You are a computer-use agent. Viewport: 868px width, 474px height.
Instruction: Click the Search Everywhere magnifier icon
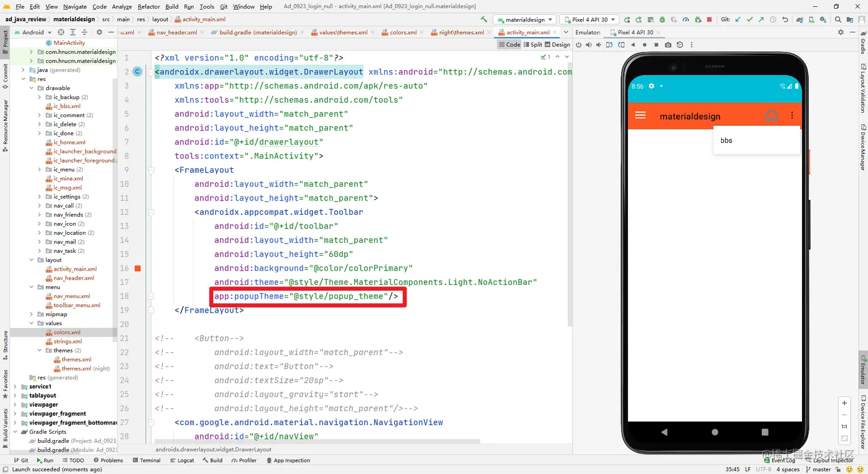coord(838,20)
